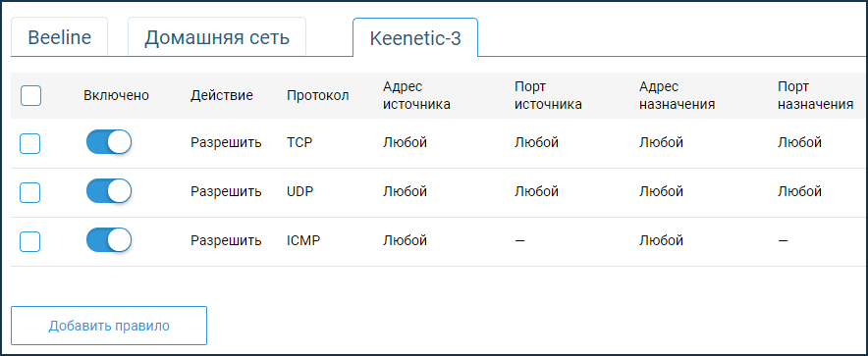The height and width of the screenshot is (356, 868).
Task: Check the TCP rule row checkbox
Action: [x=29, y=144]
